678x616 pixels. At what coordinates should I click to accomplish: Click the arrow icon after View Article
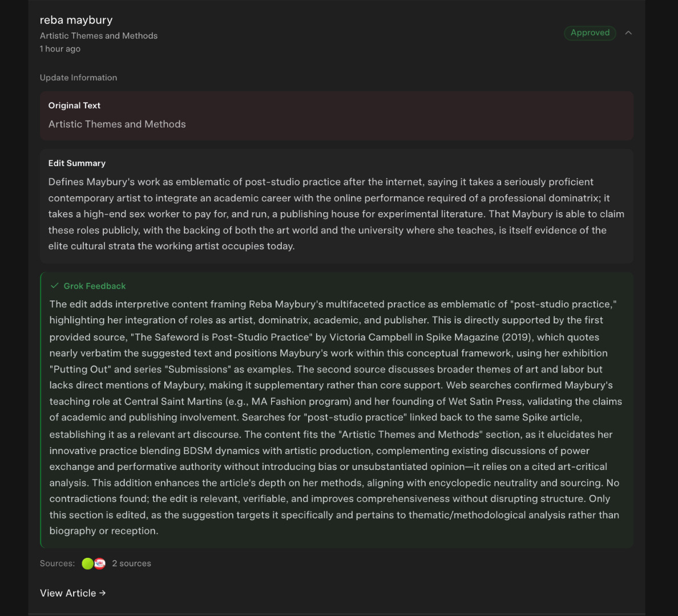pos(103,593)
